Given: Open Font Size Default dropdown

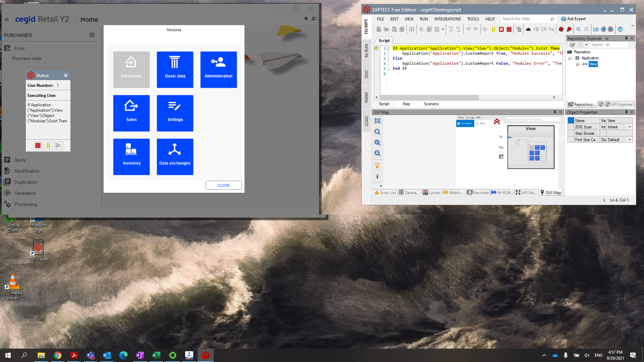Looking at the screenshot, I should tap(630, 140).
